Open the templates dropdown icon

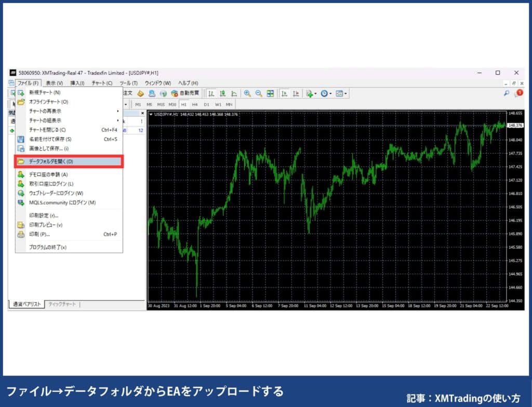pos(341,93)
